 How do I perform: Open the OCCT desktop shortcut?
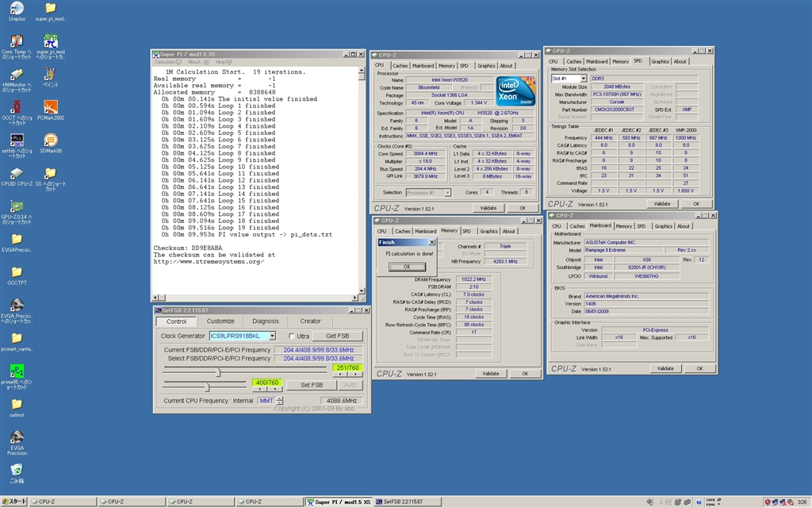pos(17,107)
